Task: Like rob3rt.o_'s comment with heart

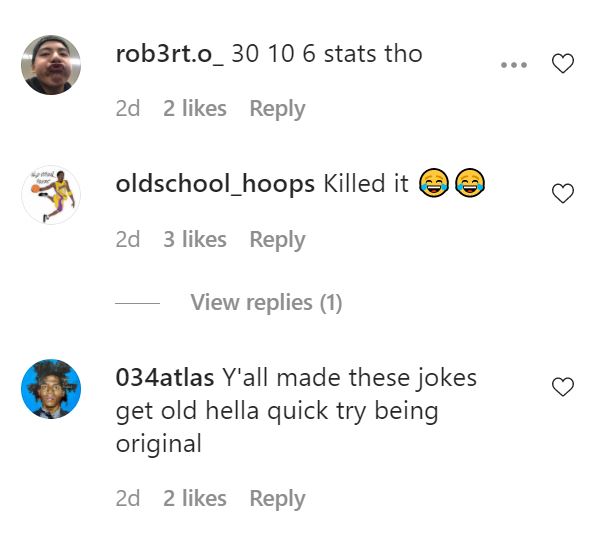Action: (563, 65)
